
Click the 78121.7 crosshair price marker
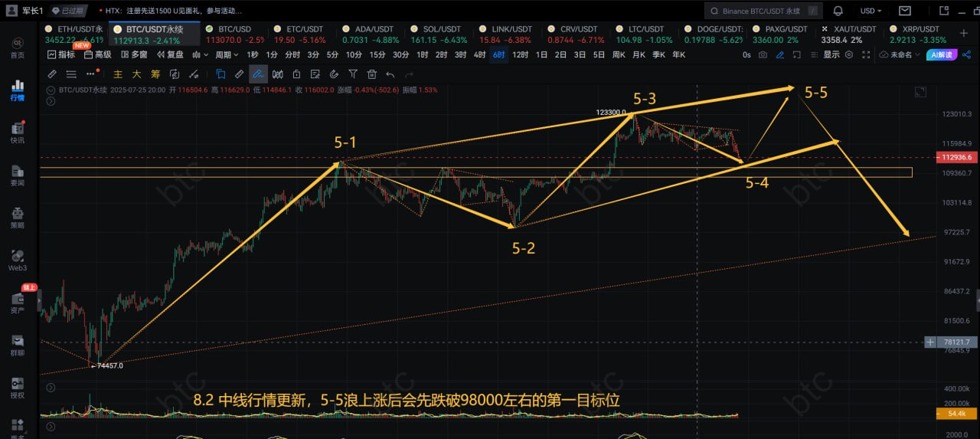(957, 342)
